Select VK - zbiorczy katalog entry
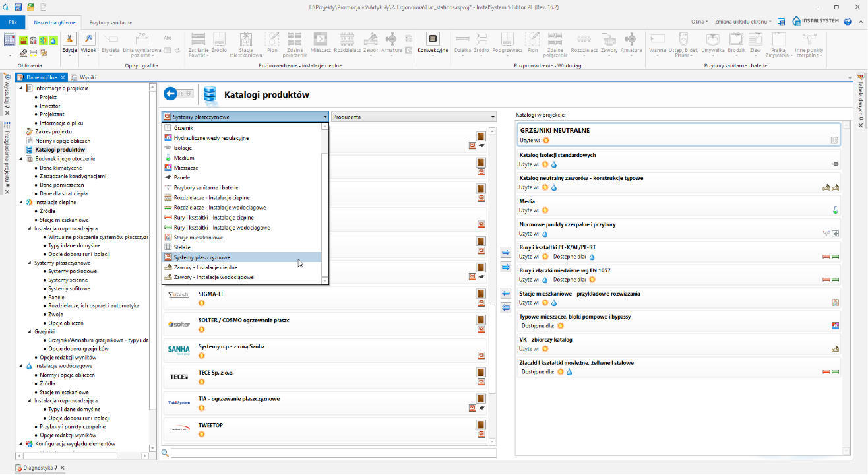The height and width of the screenshot is (475, 868). coord(679,344)
